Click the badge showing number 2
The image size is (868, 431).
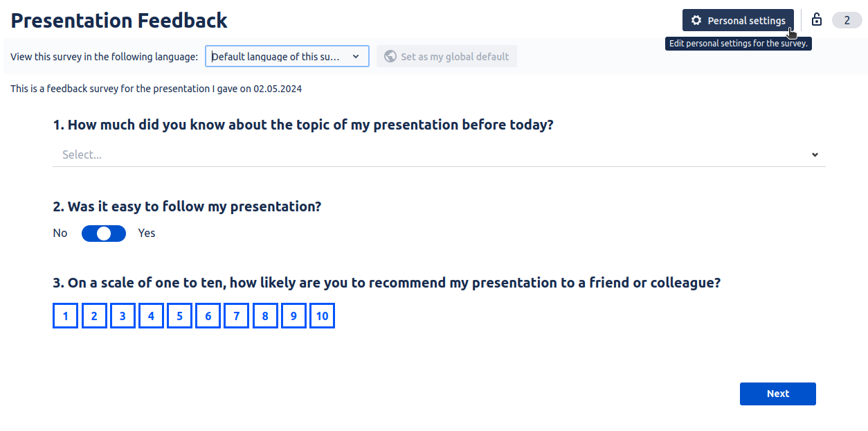click(x=847, y=20)
